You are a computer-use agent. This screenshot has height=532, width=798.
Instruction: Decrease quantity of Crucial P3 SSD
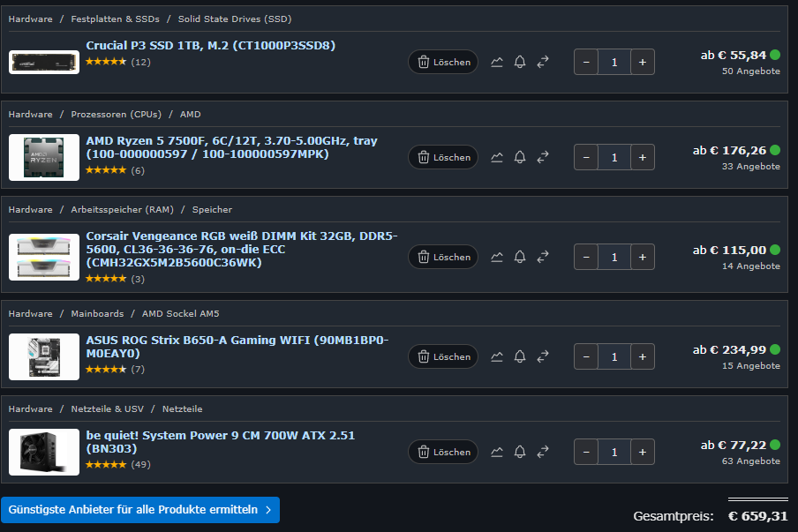[x=586, y=62]
